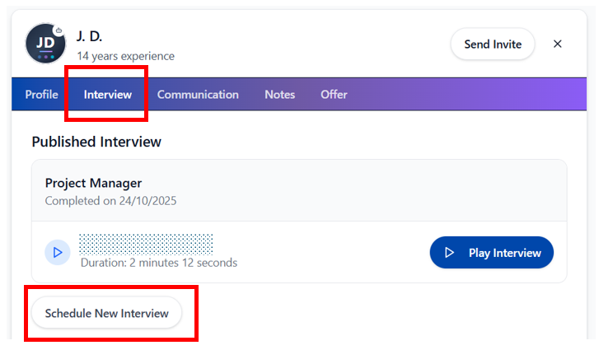
Task: Click the small round play icon
Action: [x=58, y=253]
